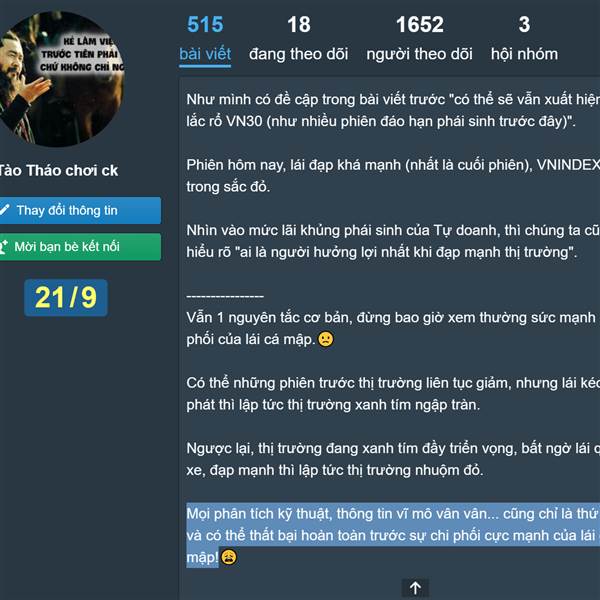
Task: Click the sad face emoji after 'cá mập.'
Action: pos(326,339)
